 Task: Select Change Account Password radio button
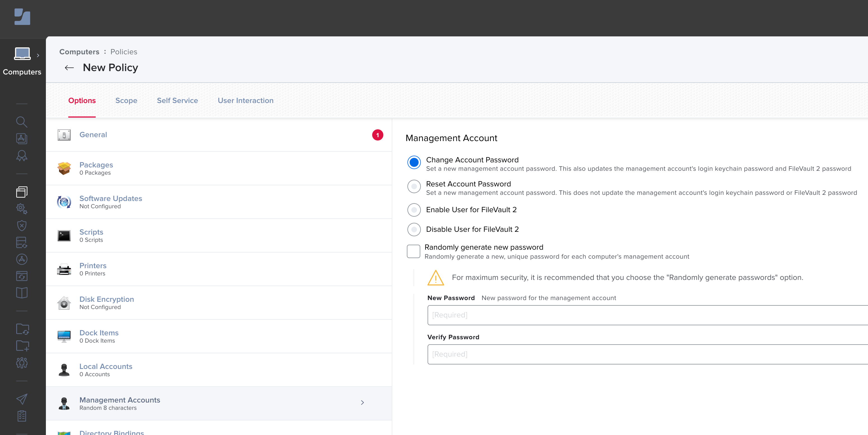click(x=414, y=162)
